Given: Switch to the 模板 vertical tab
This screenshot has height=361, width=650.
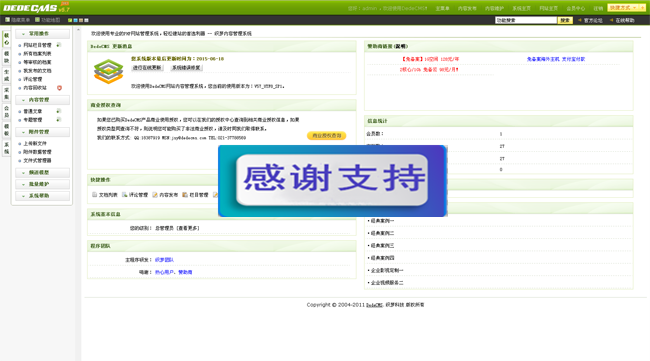Looking at the screenshot, I should click(x=6, y=130).
